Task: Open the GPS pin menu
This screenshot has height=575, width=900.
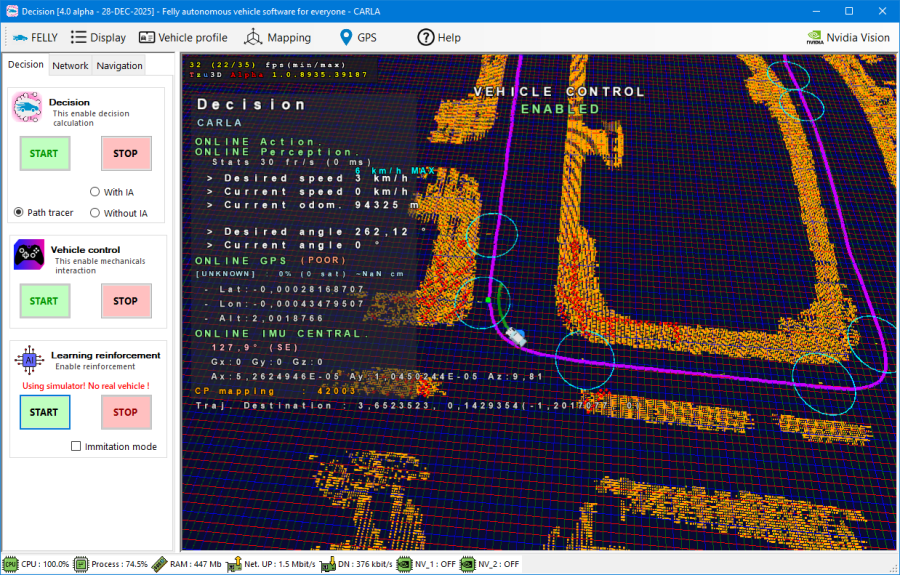Action: click(346, 37)
